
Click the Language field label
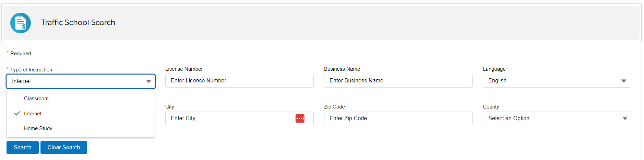494,69
